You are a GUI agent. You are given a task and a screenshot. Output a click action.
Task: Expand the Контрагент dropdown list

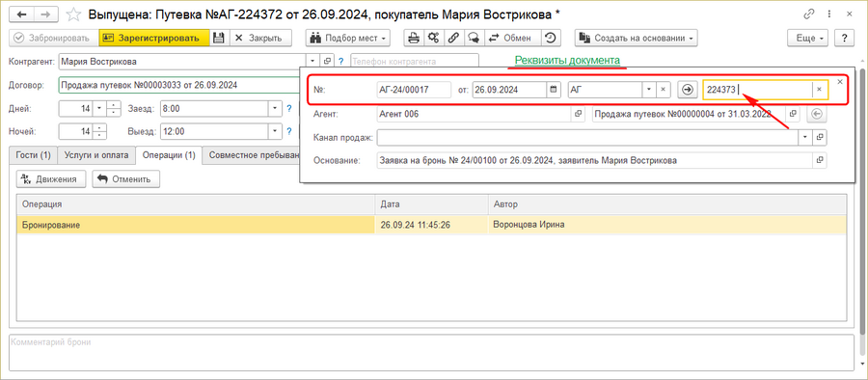click(312, 61)
